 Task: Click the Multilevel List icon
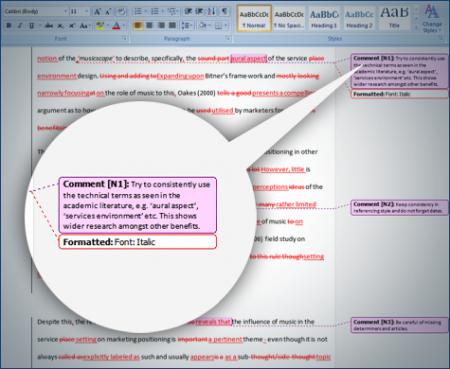[171, 12]
